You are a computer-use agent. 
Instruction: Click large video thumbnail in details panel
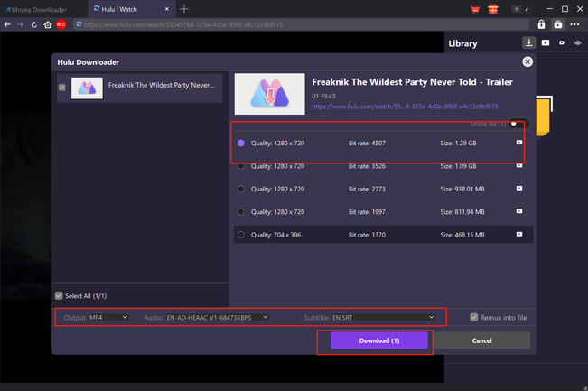pyautogui.click(x=270, y=94)
